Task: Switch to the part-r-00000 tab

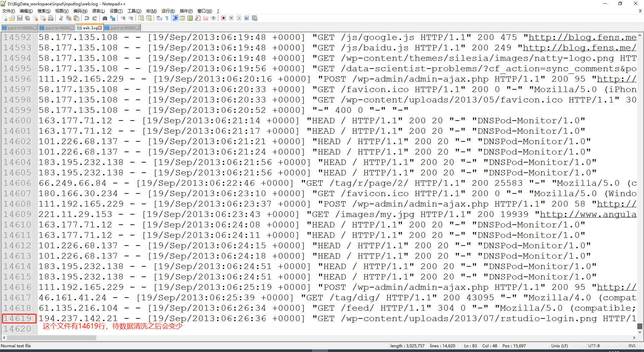Action: [19, 28]
